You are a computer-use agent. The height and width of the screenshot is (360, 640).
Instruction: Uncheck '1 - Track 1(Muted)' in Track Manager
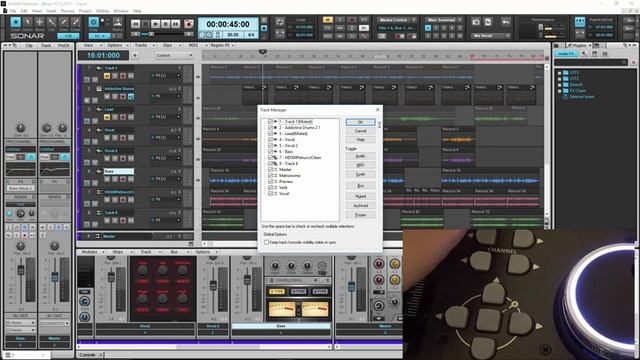coord(270,122)
